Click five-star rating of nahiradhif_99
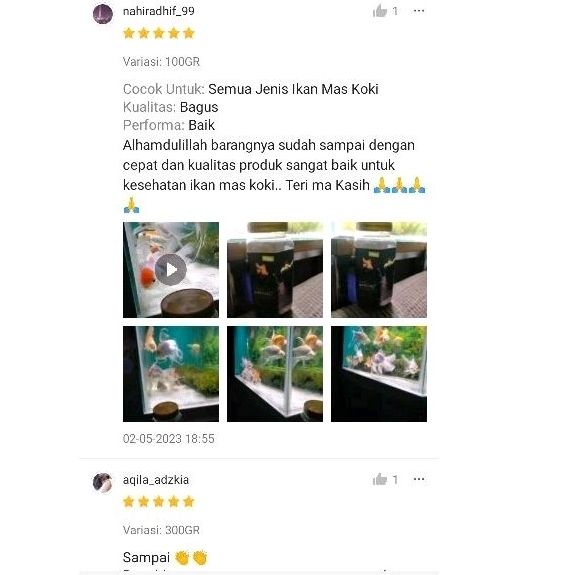 [159, 33]
